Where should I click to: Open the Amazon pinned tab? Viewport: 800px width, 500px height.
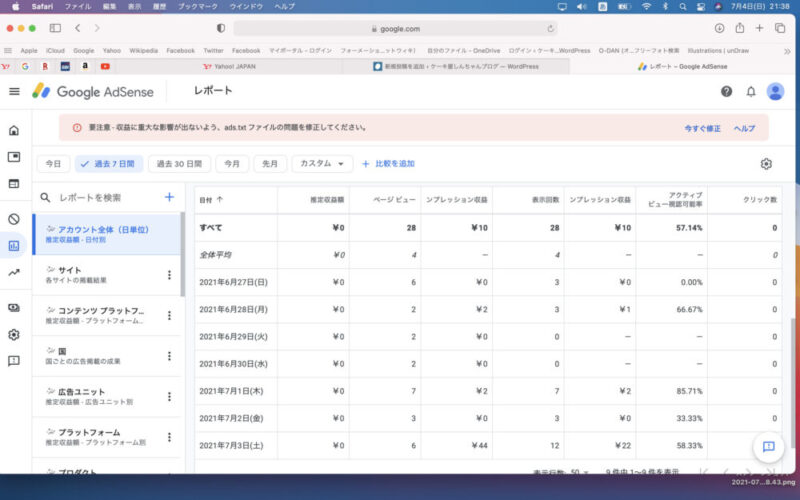pyautogui.click(x=85, y=66)
